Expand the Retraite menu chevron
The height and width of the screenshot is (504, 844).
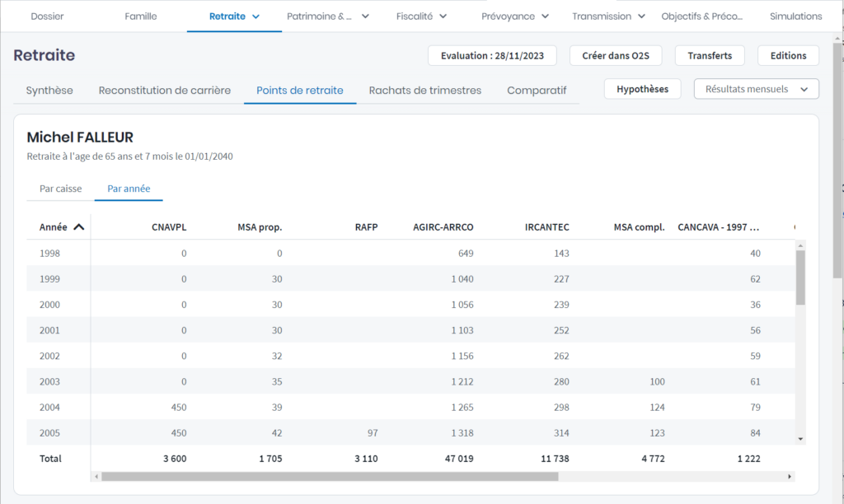pos(256,16)
